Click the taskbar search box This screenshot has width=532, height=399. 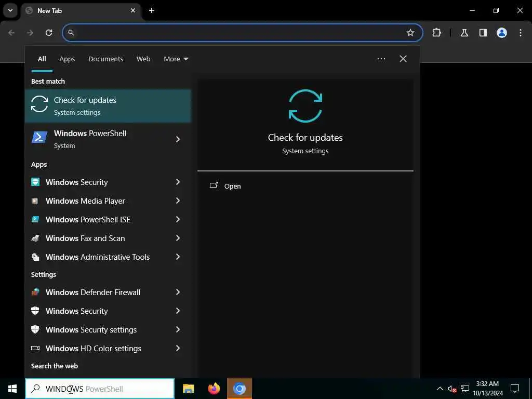[100, 389]
